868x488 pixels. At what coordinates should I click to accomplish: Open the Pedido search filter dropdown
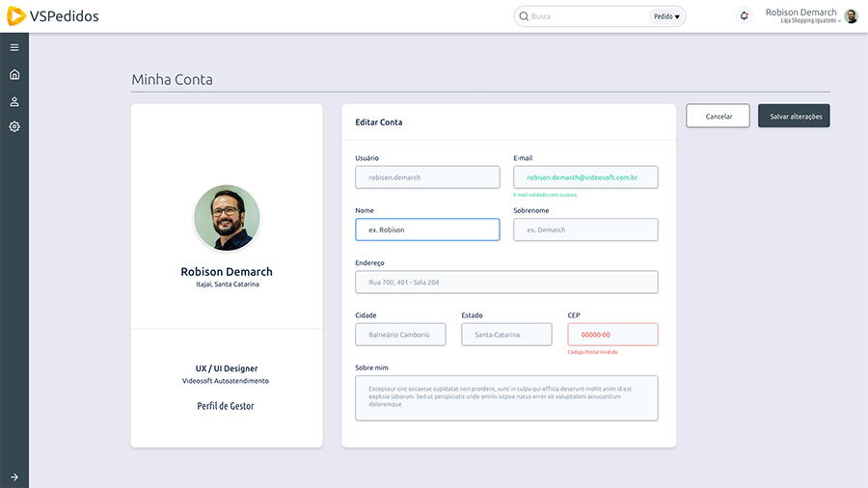click(666, 16)
